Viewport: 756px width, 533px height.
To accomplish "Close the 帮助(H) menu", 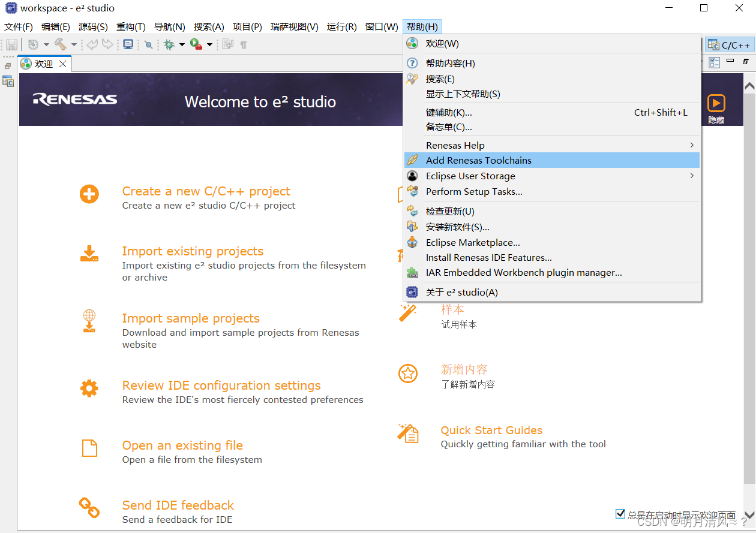I will tap(422, 27).
